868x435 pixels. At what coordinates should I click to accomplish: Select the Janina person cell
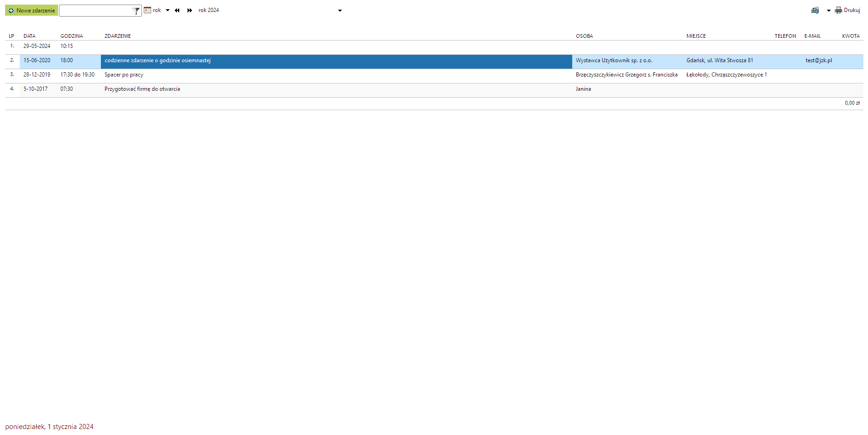pyautogui.click(x=583, y=89)
